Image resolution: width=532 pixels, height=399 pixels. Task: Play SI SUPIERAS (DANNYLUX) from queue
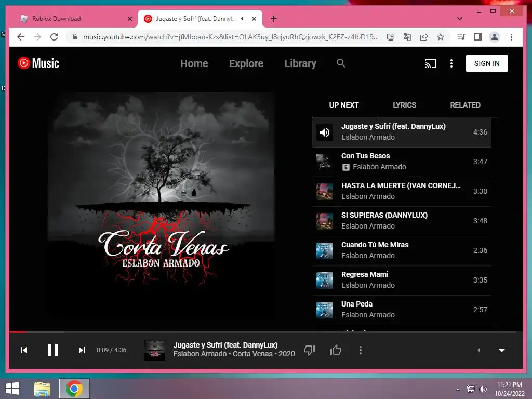(402, 221)
